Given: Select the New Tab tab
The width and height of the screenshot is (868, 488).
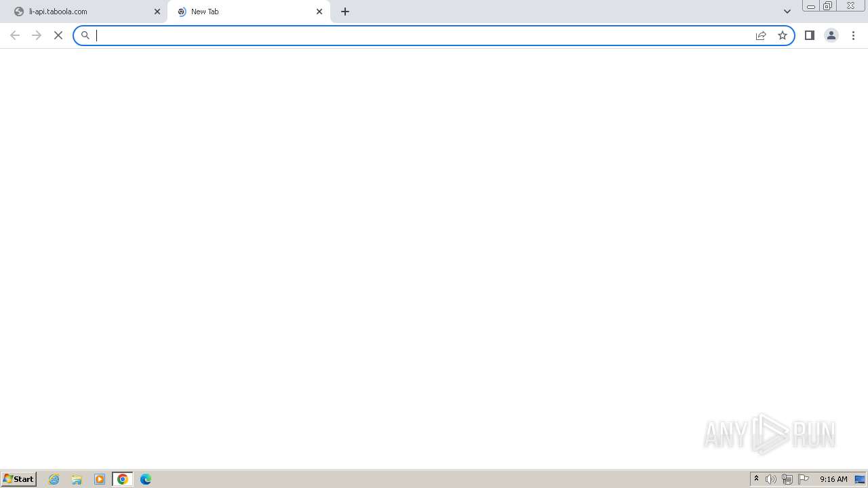Looking at the screenshot, I should 249,12.
